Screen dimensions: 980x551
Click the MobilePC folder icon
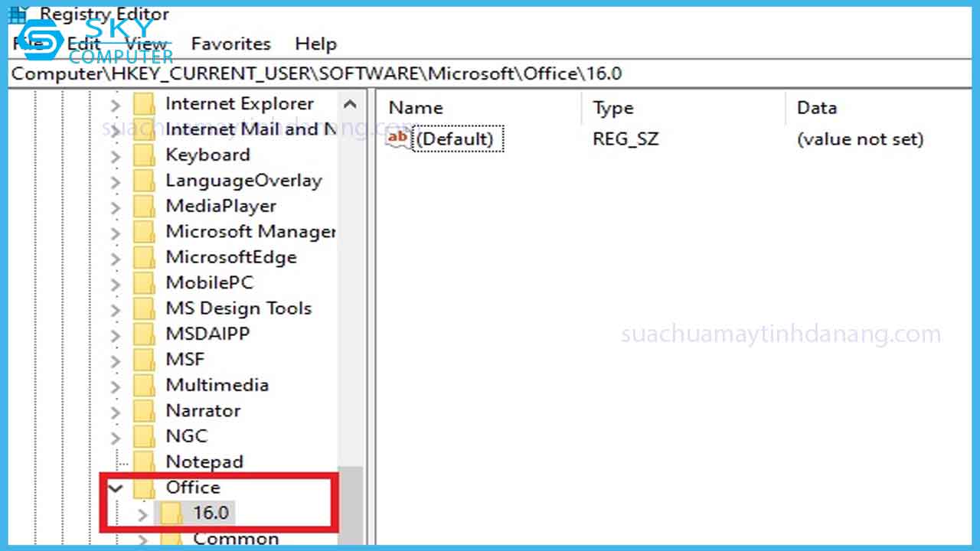pos(144,283)
